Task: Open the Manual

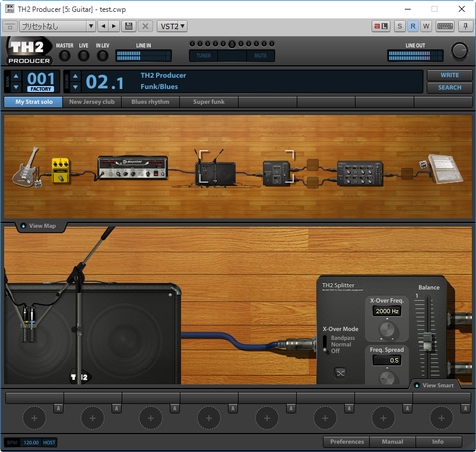Action: (392, 442)
